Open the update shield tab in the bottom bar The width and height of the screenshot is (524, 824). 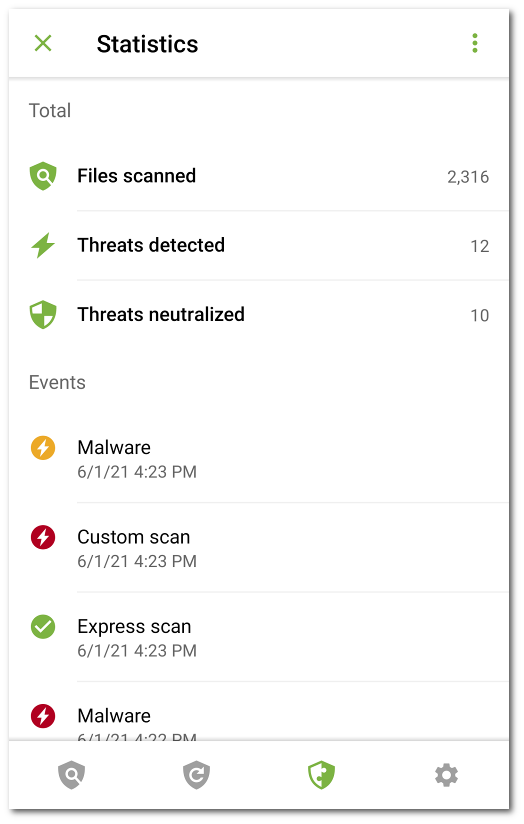click(197, 775)
